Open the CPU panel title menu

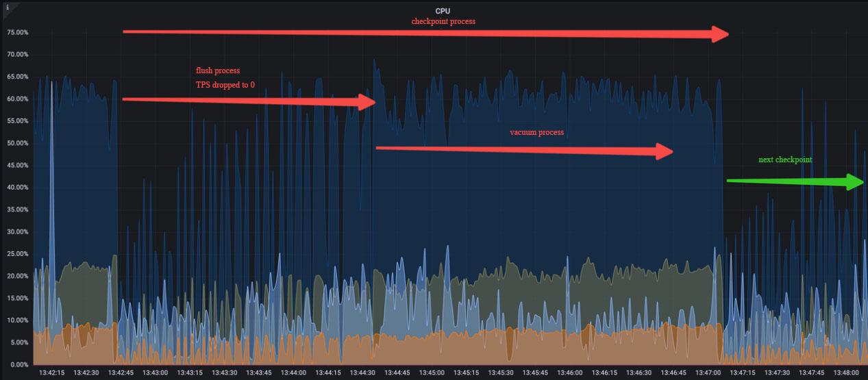(443, 11)
